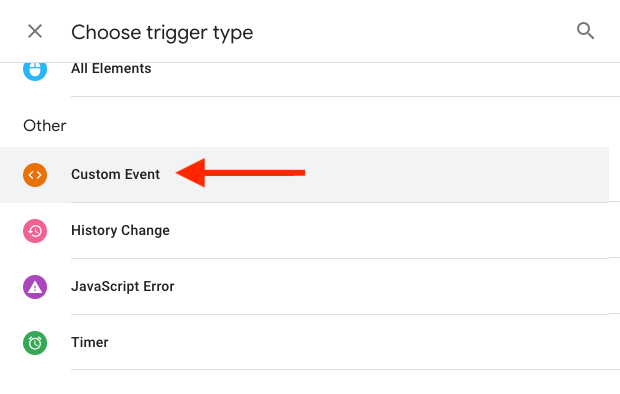Image resolution: width=620 pixels, height=394 pixels.
Task: Select the purple JavaScript Error warning icon
Action: point(35,287)
